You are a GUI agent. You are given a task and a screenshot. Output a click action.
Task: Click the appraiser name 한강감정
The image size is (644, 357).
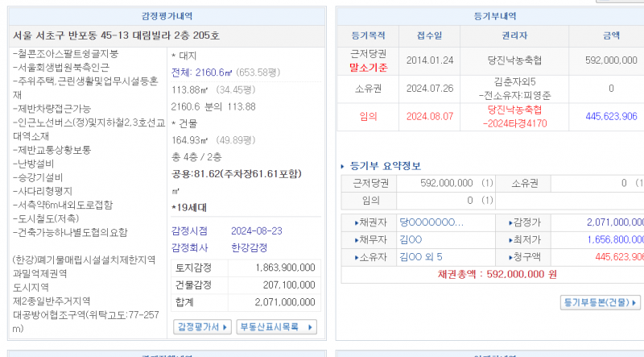(x=229, y=248)
